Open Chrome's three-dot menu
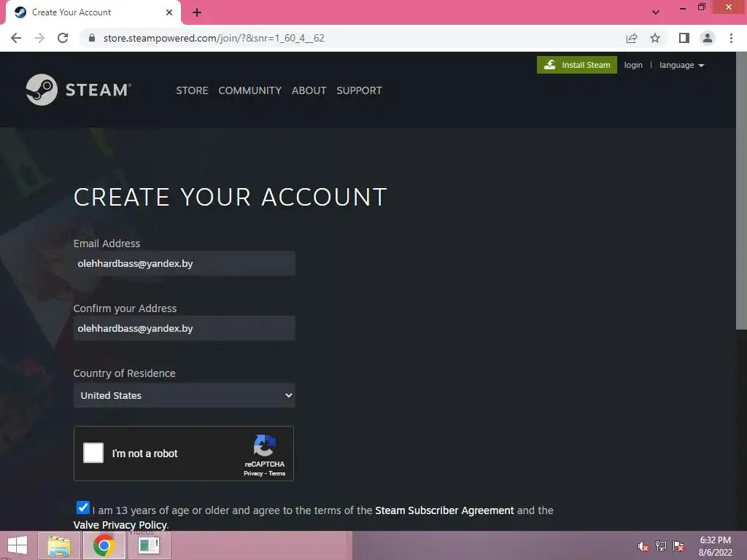Viewport: 747px width, 560px height. pyautogui.click(x=731, y=38)
